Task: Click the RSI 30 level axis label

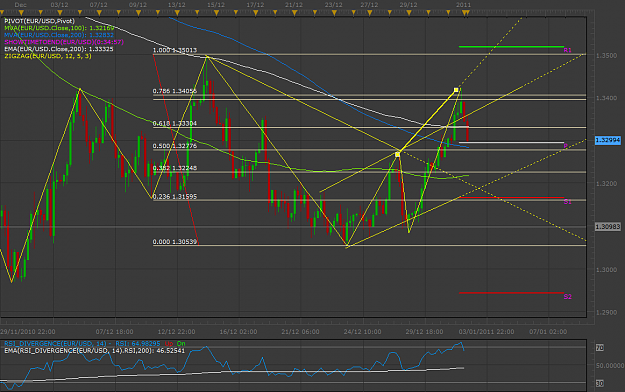Action: coord(599,384)
